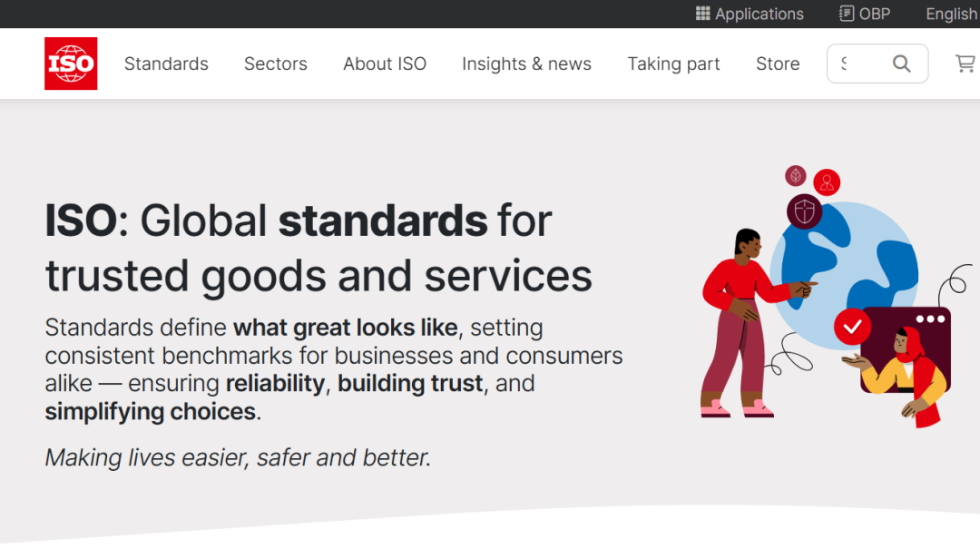Open the Applications grid icon

[x=703, y=14]
